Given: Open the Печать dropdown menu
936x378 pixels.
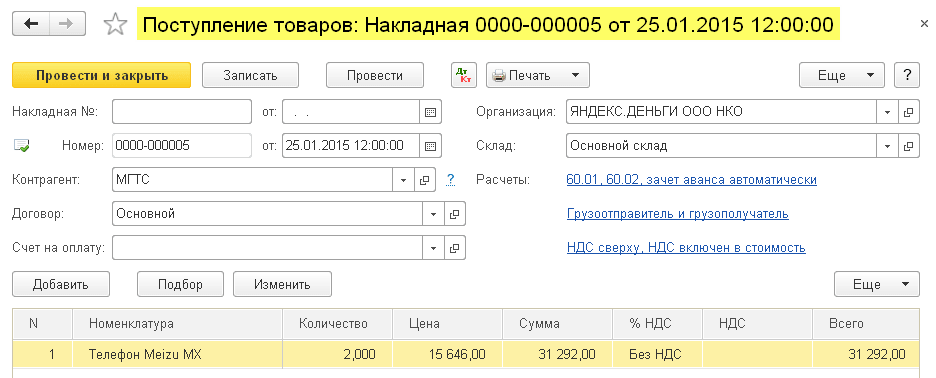Looking at the screenshot, I should (x=538, y=75).
